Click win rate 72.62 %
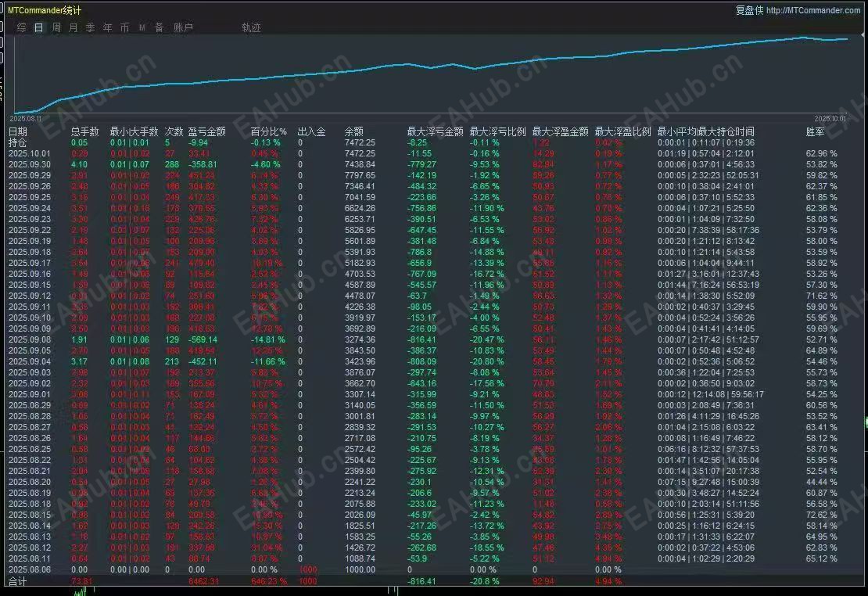The height and width of the screenshot is (596, 868). (x=822, y=515)
